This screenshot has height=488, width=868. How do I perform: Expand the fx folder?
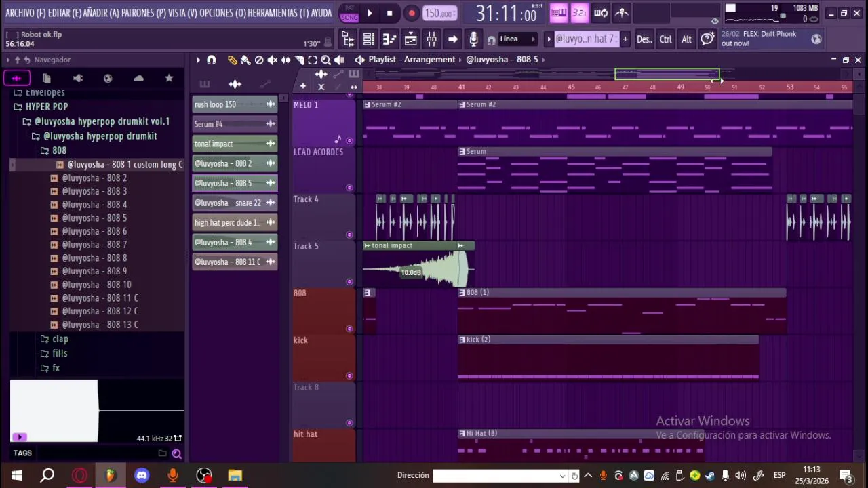click(x=50, y=368)
